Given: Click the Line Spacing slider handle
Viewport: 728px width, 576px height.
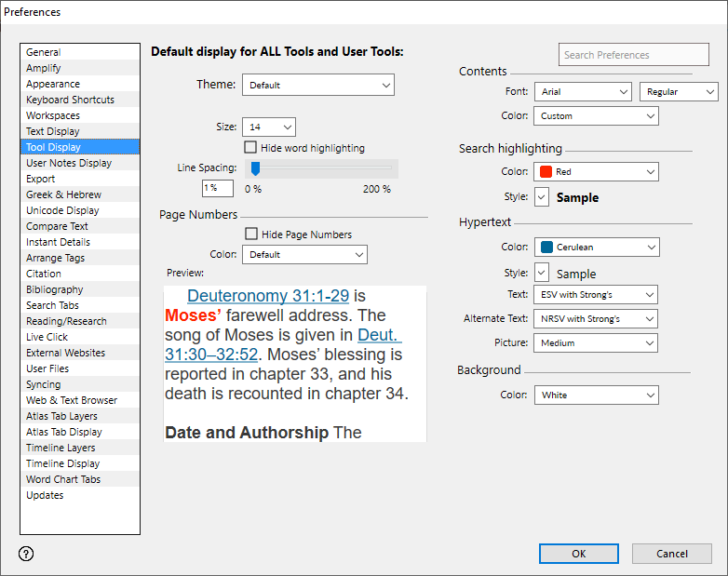Looking at the screenshot, I should tap(255, 168).
